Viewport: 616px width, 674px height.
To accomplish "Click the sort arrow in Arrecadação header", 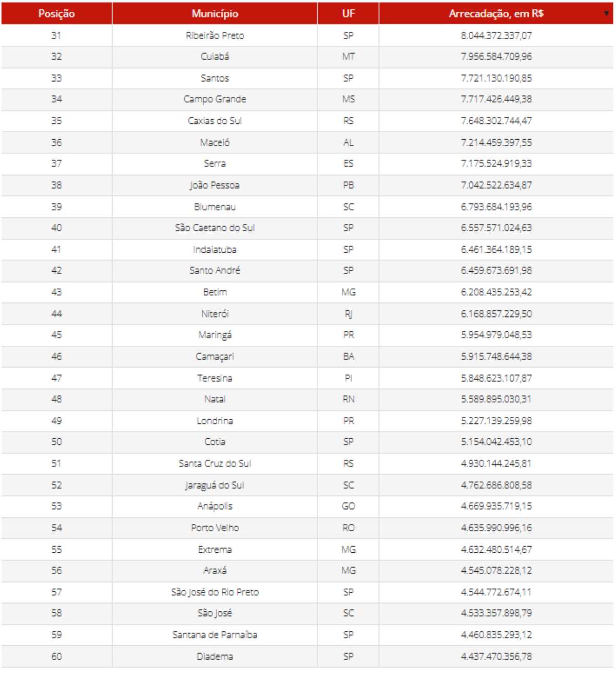I will click(606, 14).
